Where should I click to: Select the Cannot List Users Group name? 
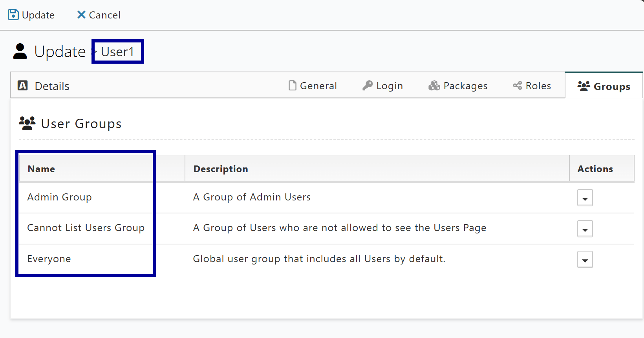coord(86,228)
